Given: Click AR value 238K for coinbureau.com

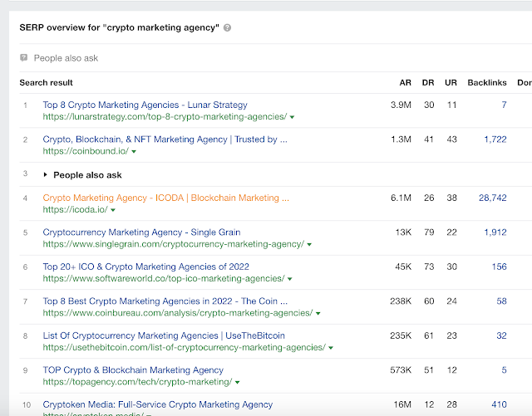Looking at the screenshot, I should (401, 301).
